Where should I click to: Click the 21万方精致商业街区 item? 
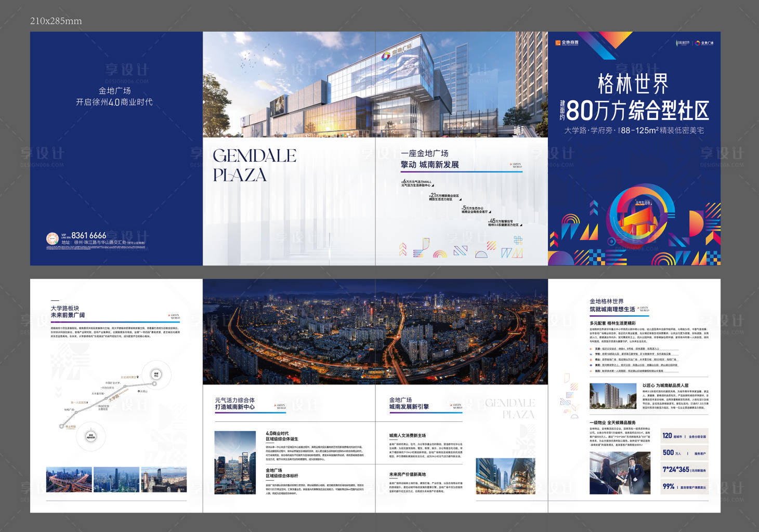click(444, 197)
